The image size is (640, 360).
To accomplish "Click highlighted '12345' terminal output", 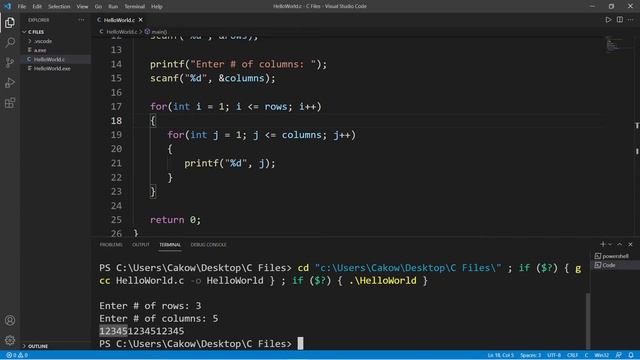I will 113,331.
